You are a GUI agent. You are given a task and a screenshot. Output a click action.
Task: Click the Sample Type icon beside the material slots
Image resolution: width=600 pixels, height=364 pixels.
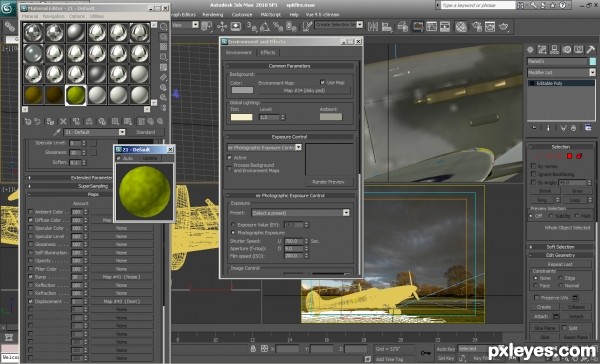[x=163, y=26]
